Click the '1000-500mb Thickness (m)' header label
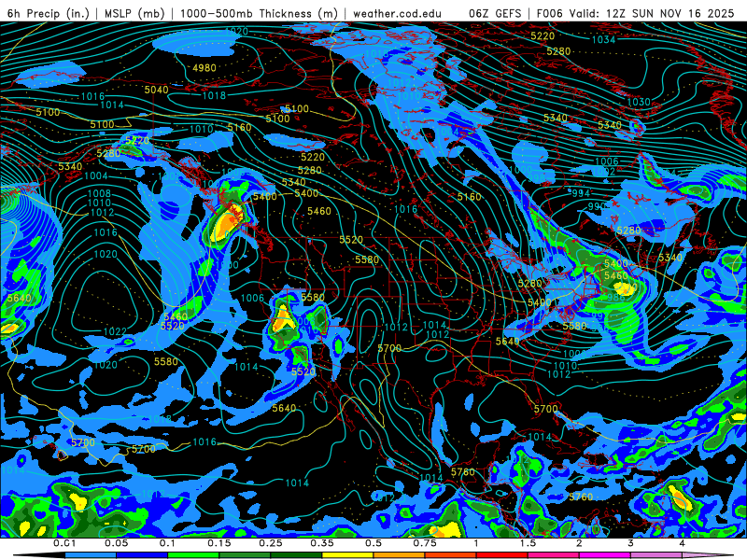The width and height of the screenshot is (747, 560). (259, 13)
